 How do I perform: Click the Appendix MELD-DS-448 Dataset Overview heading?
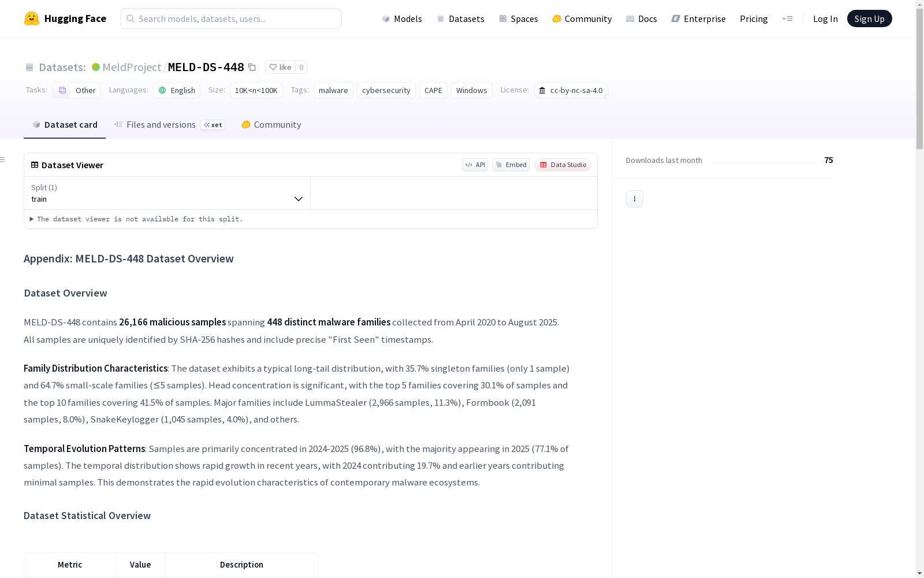pyautogui.click(x=129, y=258)
